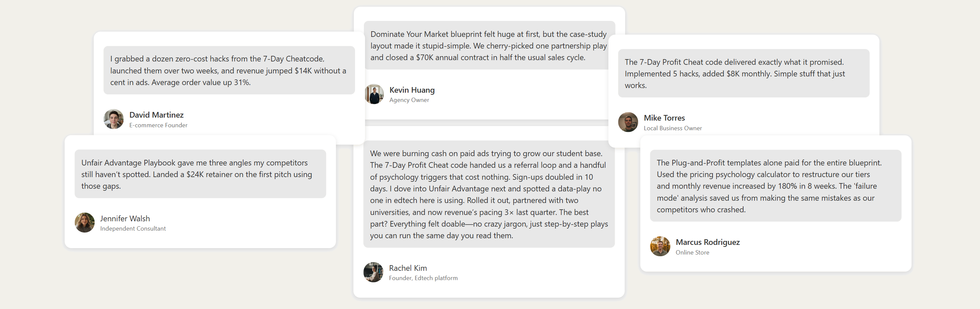The height and width of the screenshot is (309, 980).
Task: Open Jennifer Walsh's avatar photo
Action: [84, 222]
